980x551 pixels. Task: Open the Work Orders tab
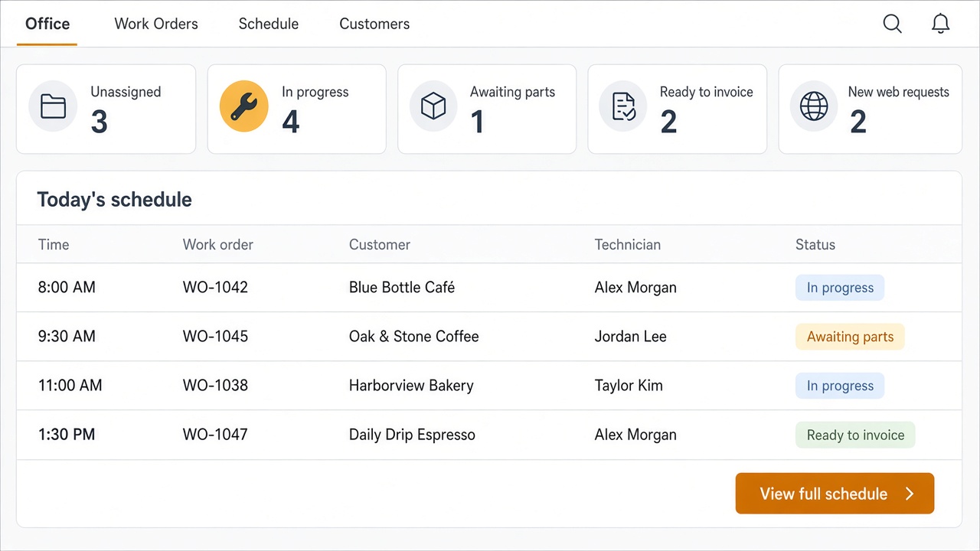[x=156, y=24]
